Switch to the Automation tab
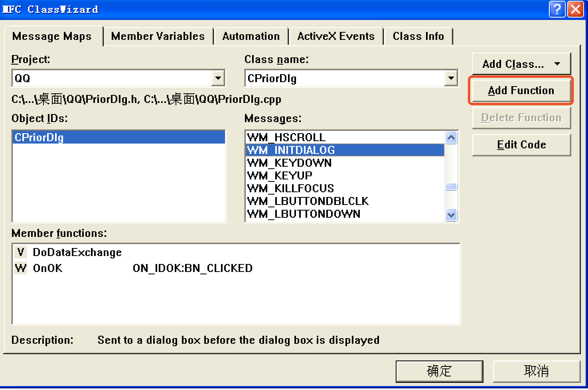The width and height of the screenshot is (588, 390). point(251,36)
